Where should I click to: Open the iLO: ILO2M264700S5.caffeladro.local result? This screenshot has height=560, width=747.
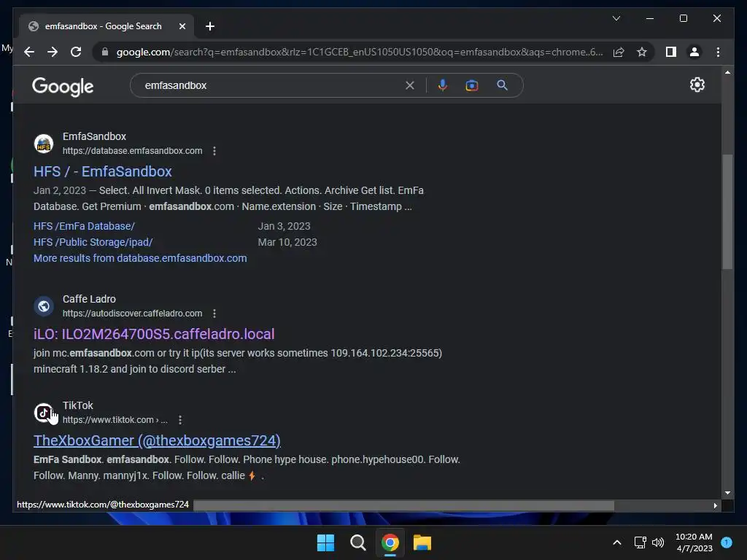click(154, 334)
